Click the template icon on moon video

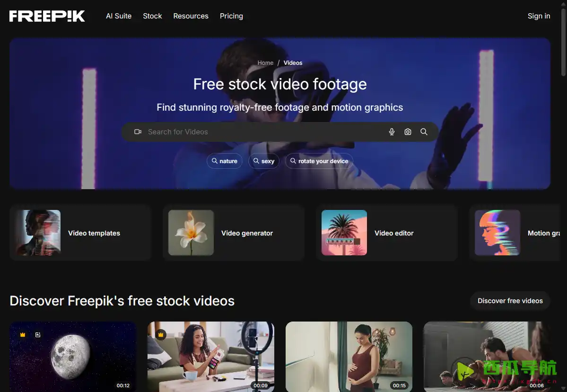pyautogui.click(x=38, y=335)
